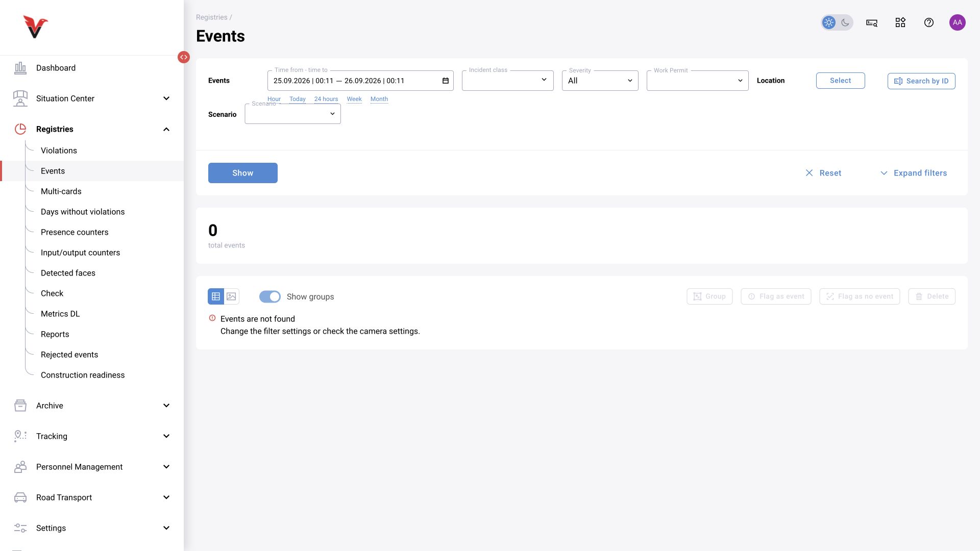Expand the Situation Center menu chevron
Viewport: 980px width, 551px height.
pos(166,98)
